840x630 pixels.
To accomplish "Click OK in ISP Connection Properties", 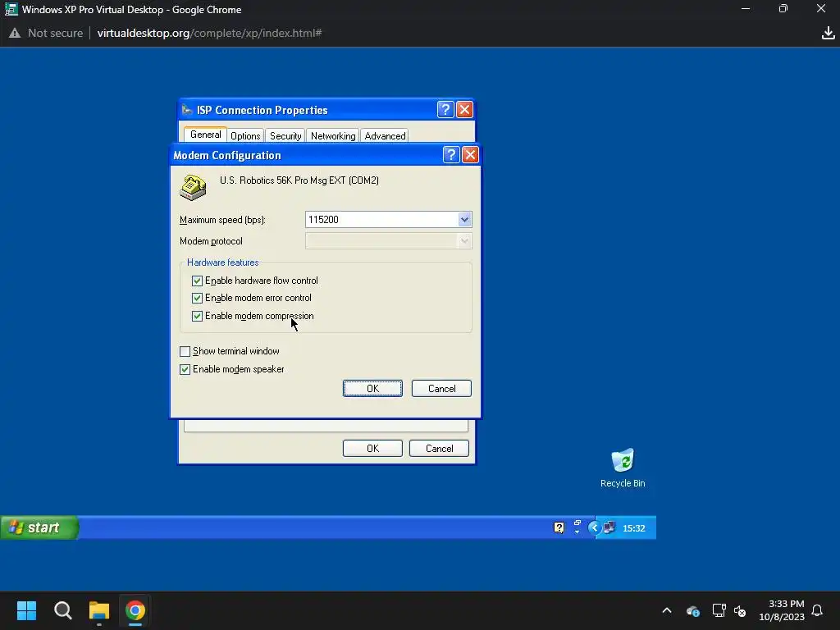I will pyautogui.click(x=372, y=449).
